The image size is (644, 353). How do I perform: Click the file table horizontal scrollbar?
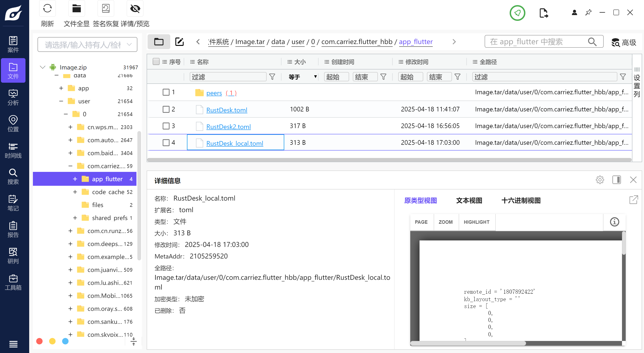389,160
